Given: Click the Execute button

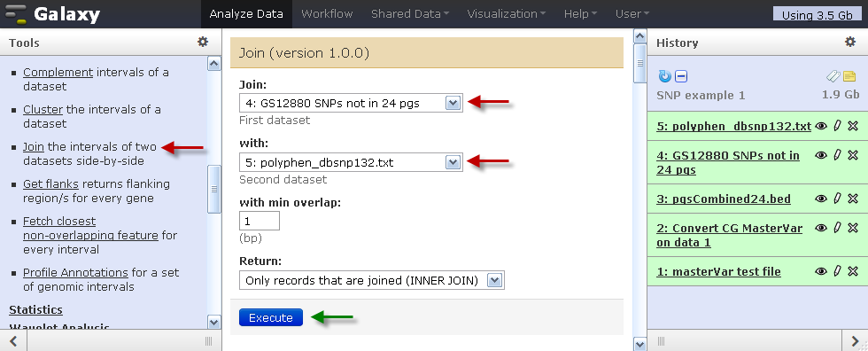Looking at the screenshot, I should point(271,317).
